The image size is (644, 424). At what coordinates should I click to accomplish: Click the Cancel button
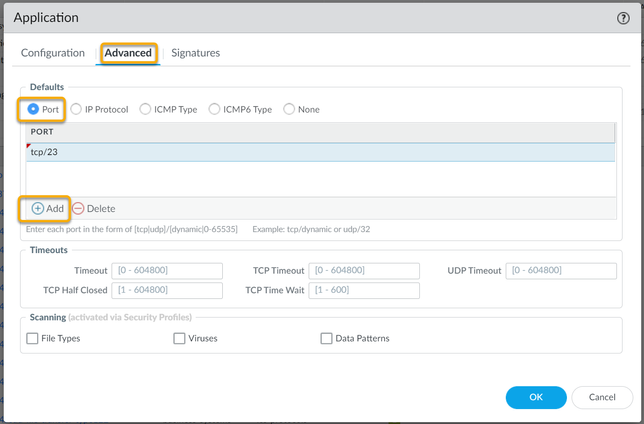point(602,397)
